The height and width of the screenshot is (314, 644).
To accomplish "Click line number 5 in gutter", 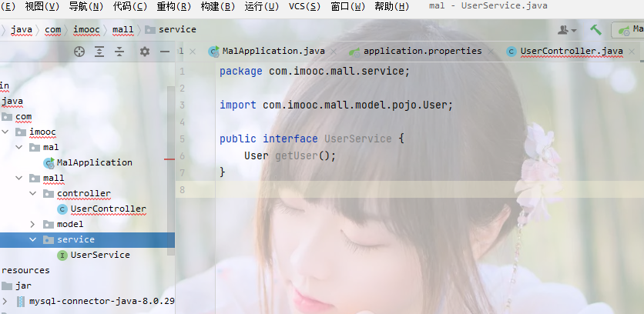I will (182, 139).
